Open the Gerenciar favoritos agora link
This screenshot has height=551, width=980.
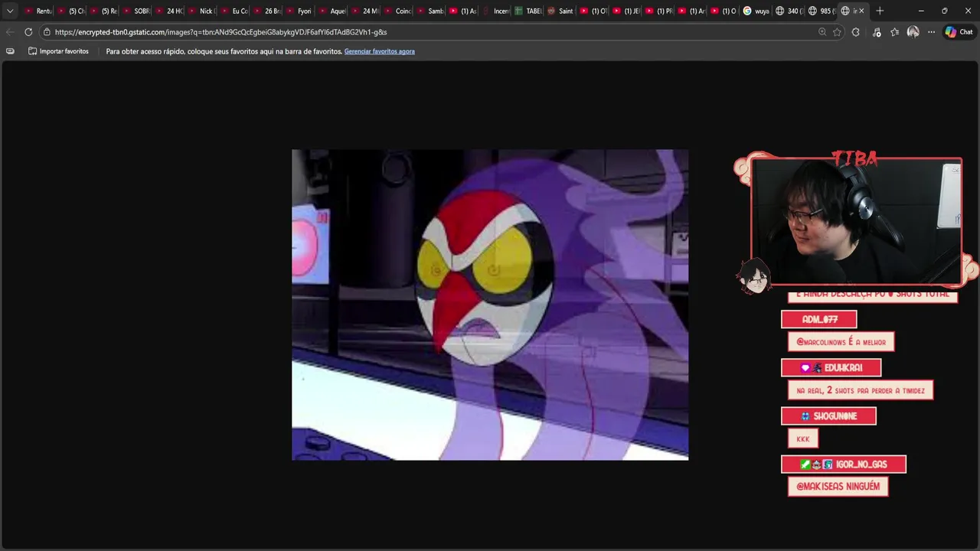pyautogui.click(x=379, y=51)
